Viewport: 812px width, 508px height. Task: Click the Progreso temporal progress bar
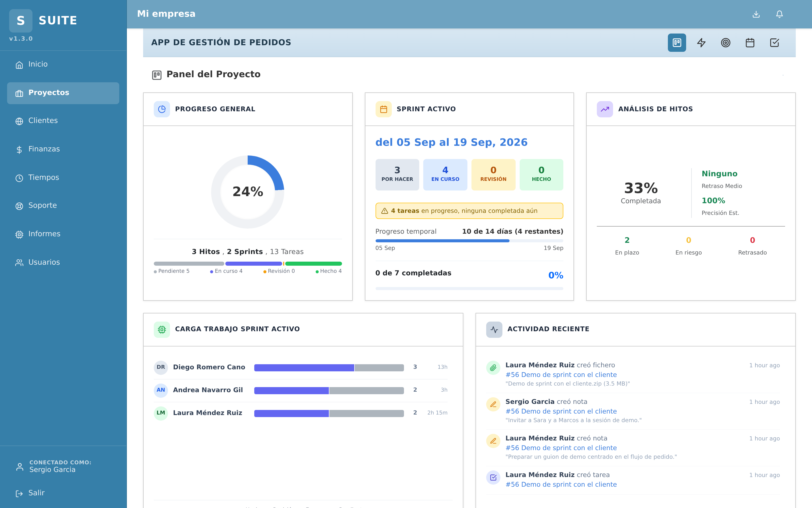coord(469,241)
